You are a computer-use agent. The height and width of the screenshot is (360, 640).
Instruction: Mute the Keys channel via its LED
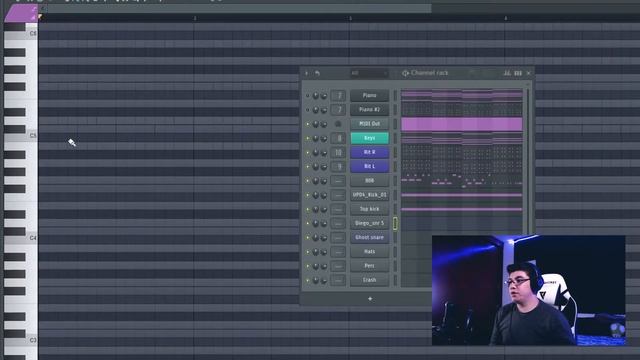click(x=308, y=138)
